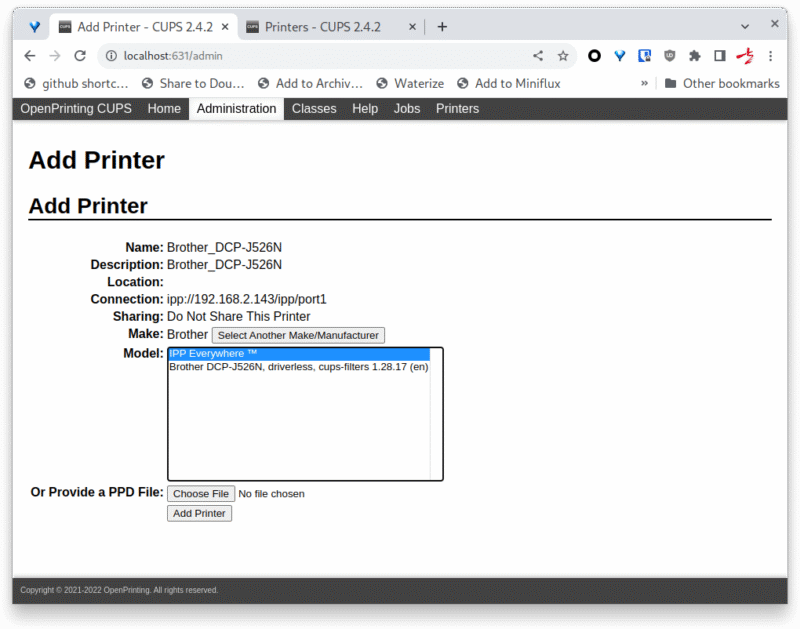The image size is (800, 629).
Task: Select the Brother DCP-J526N driverless model
Action: coord(298,367)
